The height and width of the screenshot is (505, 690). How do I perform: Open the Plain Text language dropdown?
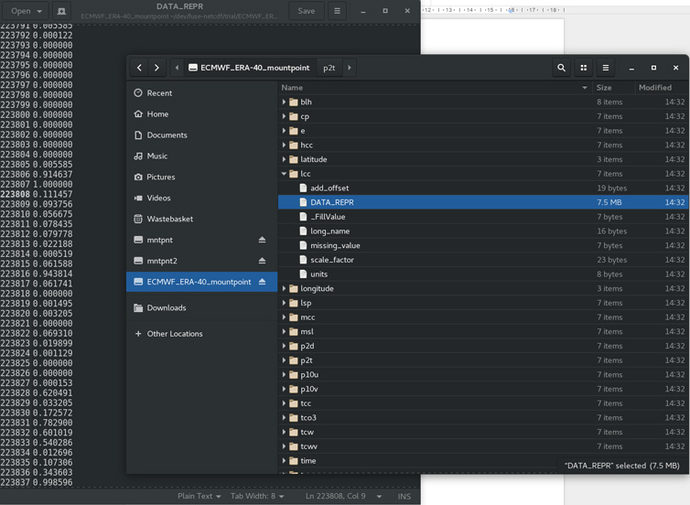coord(199,496)
